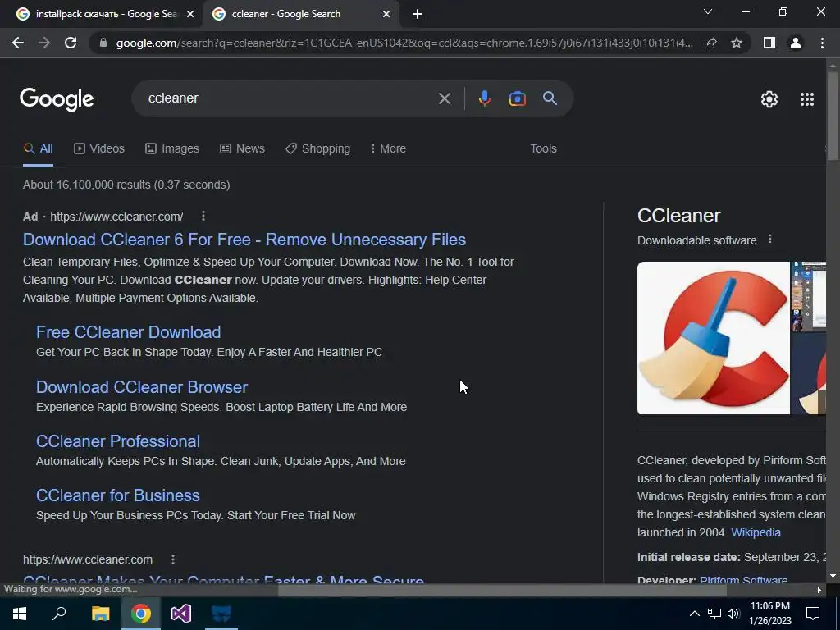Viewport: 840px width, 630px height.
Task: Open the tab search dropdown
Action: tap(708, 11)
